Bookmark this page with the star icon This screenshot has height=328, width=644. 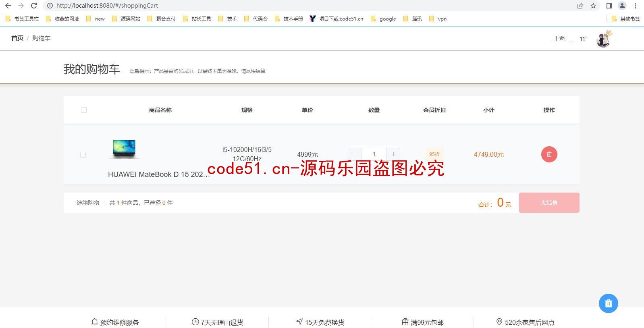pyautogui.click(x=593, y=6)
